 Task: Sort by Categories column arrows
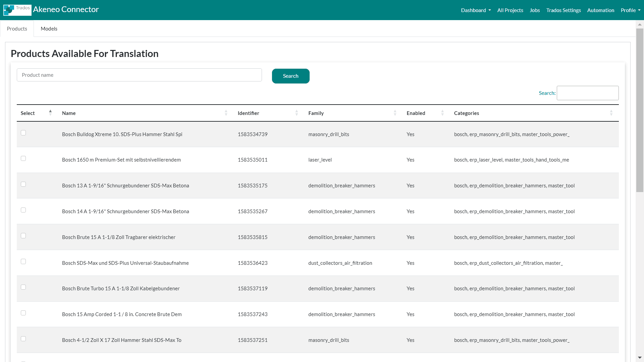pos(611,113)
